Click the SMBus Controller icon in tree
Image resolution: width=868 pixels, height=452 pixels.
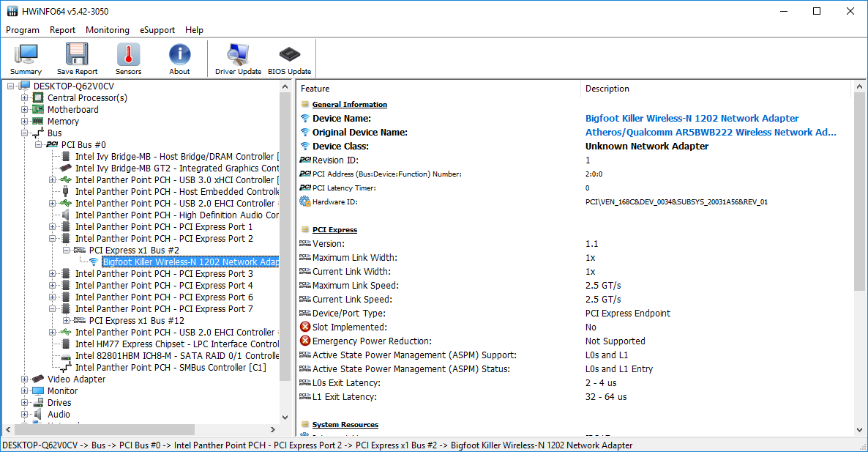tap(66, 367)
